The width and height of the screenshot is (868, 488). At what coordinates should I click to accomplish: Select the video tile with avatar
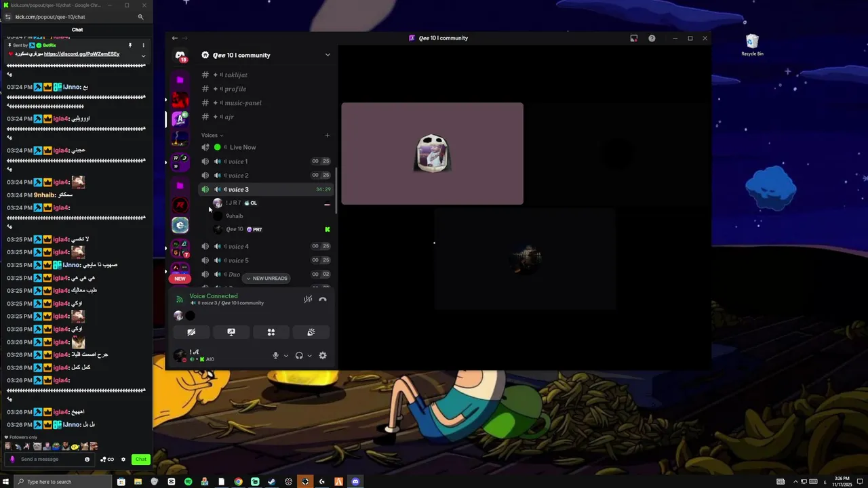[433, 153]
